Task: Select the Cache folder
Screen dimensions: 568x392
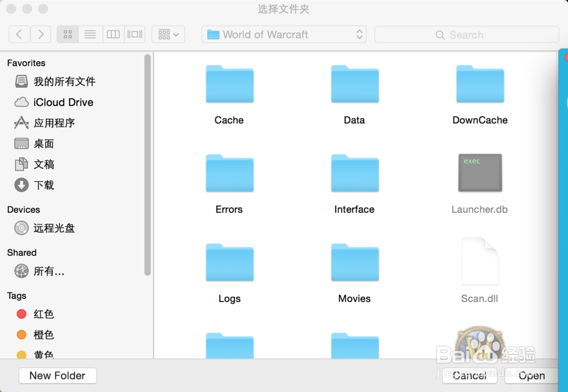Action: (229, 84)
